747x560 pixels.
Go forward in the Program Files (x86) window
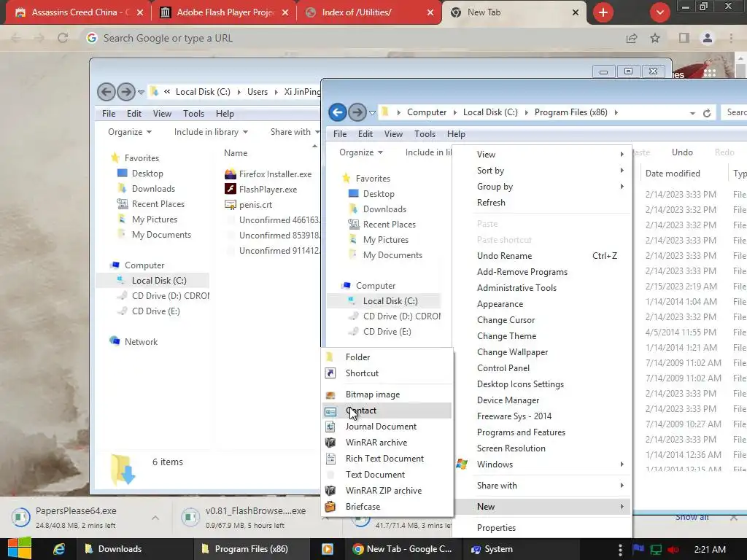(357, 112)
